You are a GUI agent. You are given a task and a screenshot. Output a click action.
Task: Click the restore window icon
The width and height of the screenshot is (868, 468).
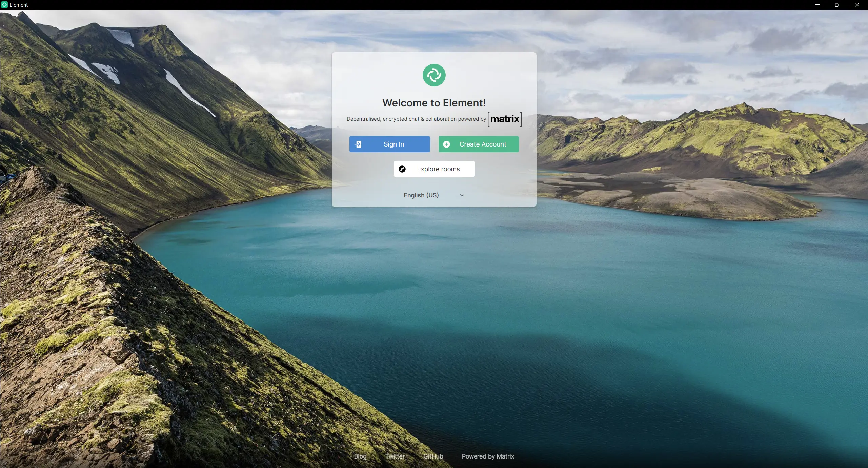tap(837, 5)
